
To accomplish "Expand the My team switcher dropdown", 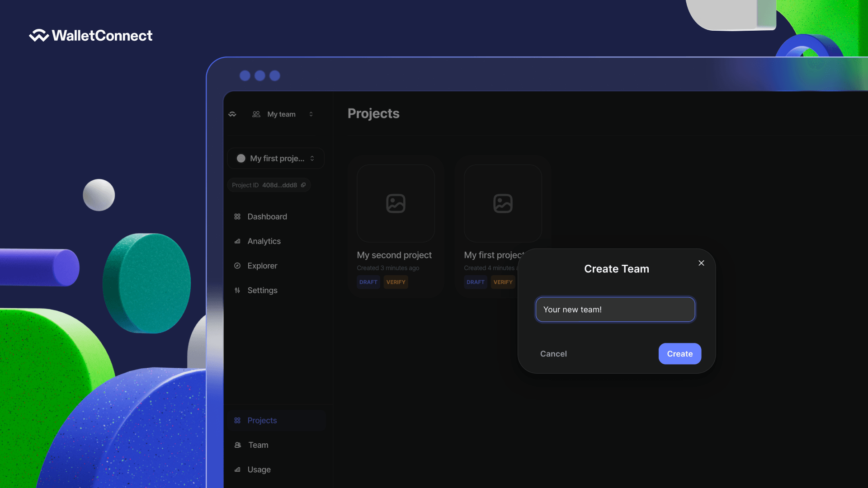I will 281,114.
